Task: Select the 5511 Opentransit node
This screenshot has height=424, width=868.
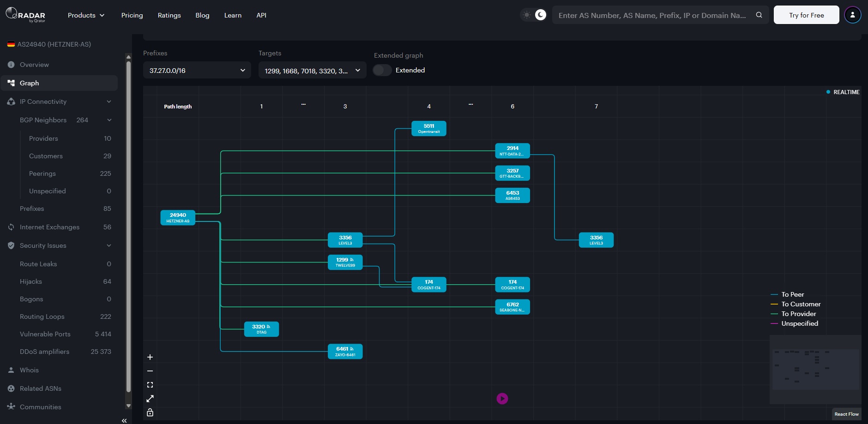Action: tap(429, 128)
